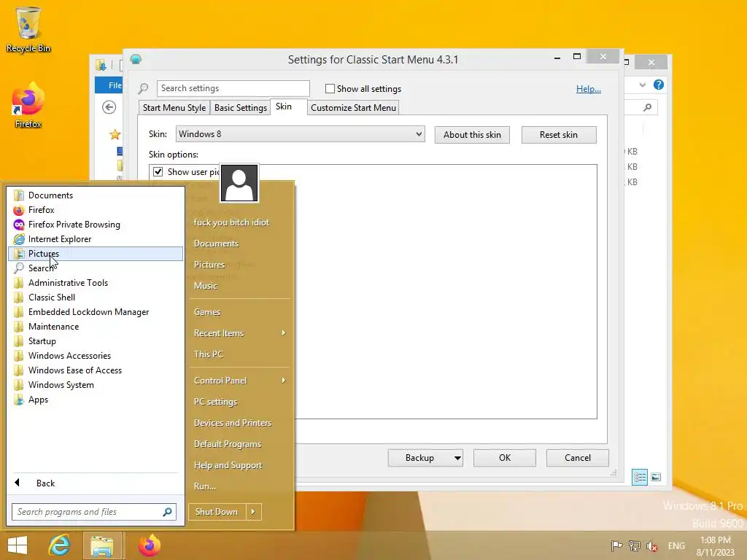
Task: Switch to Customize Start Menu tab
Action: pos(353,108)
